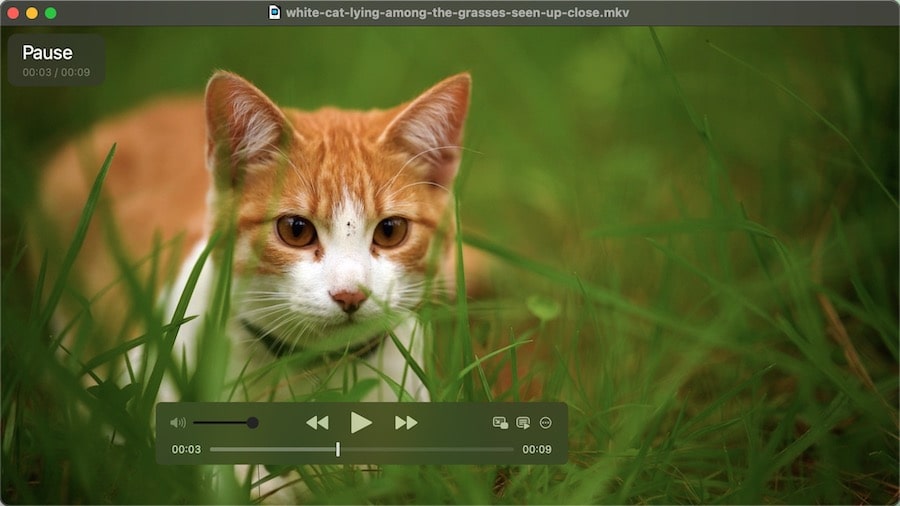Click the cat's face in the video
The width and height of the screenshot is (900, 506).
click(x=340, y=240)
